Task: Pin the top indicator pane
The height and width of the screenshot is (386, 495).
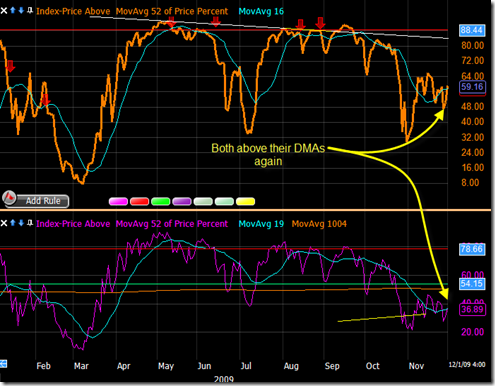Action: pos(30,10)
